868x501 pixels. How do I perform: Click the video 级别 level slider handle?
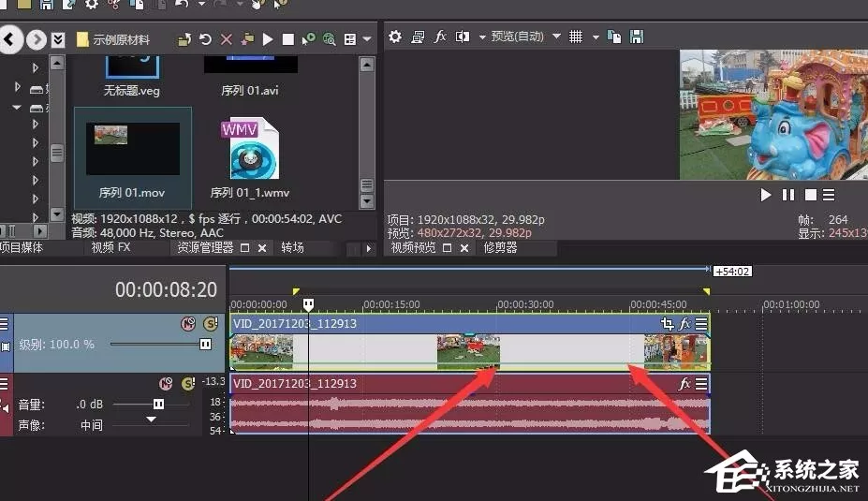[205, 345]
